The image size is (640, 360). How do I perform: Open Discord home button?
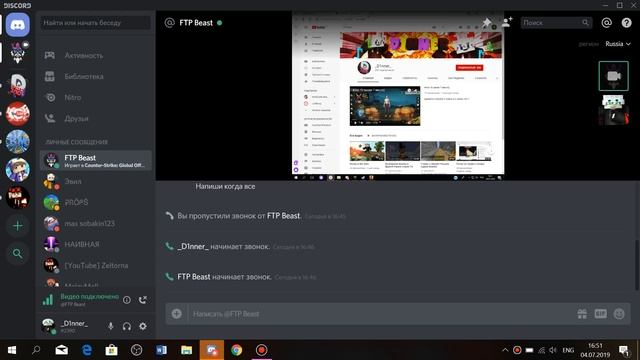(18, 25)
